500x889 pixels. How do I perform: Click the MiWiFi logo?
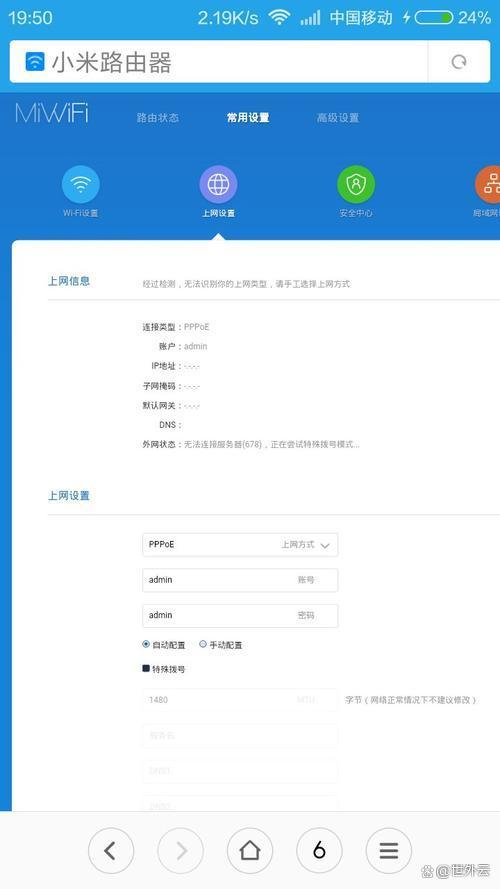52,113
